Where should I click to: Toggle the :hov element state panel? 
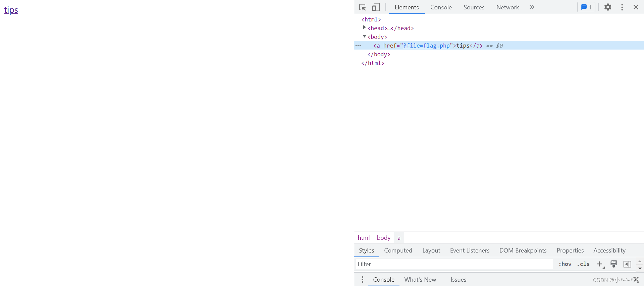(565, 264)
